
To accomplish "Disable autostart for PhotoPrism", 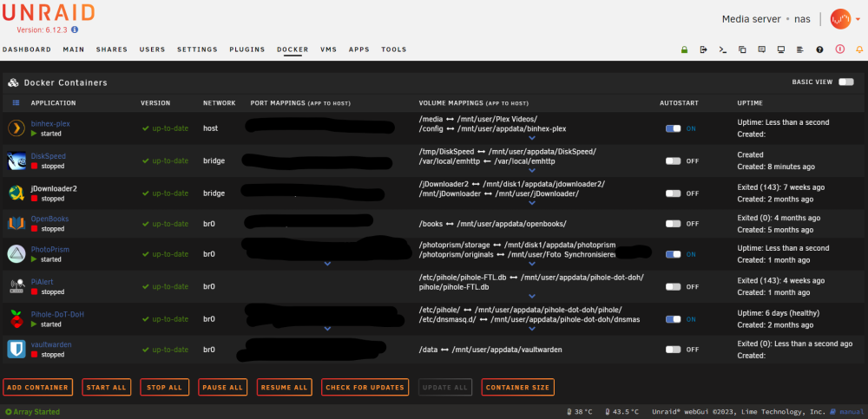I will [674, 254].
